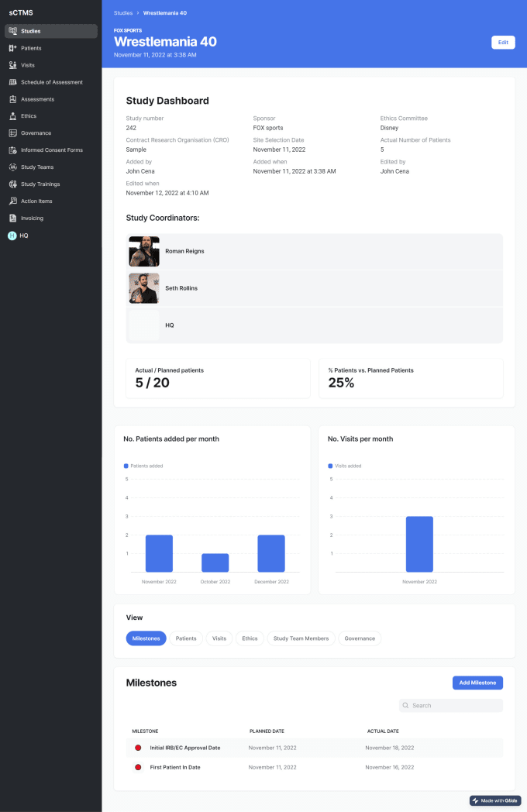Click actual date November 18, 2022

390,748
